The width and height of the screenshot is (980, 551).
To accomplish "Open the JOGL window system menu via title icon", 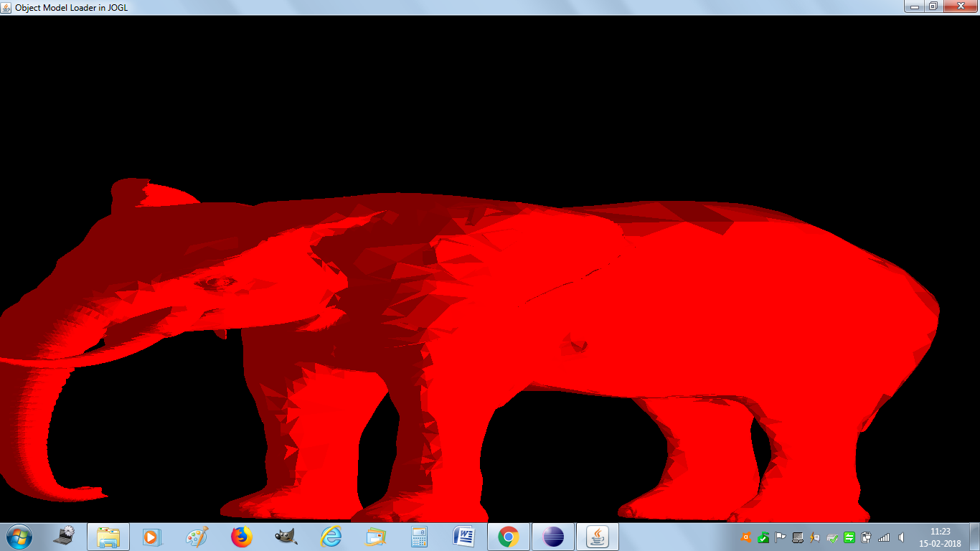I will coord(6,7).
